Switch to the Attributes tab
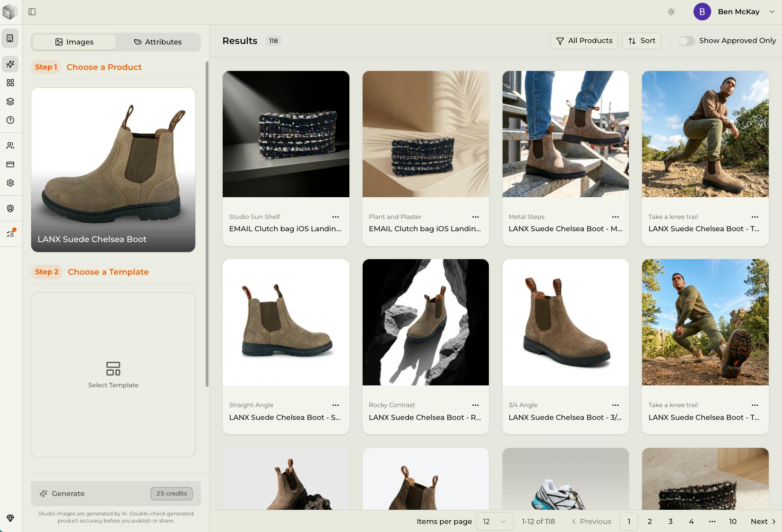Screen dimensions: 782x532 pos(158,42)
